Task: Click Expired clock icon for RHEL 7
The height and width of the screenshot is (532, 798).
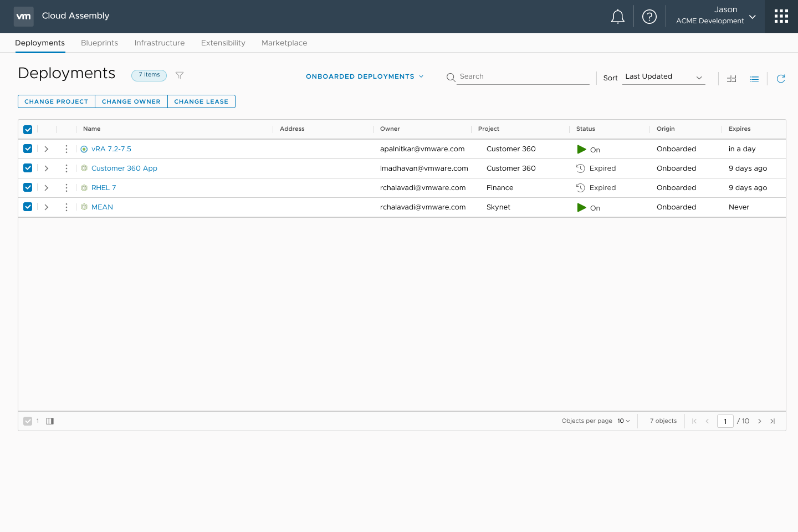Action: (580, 188)
